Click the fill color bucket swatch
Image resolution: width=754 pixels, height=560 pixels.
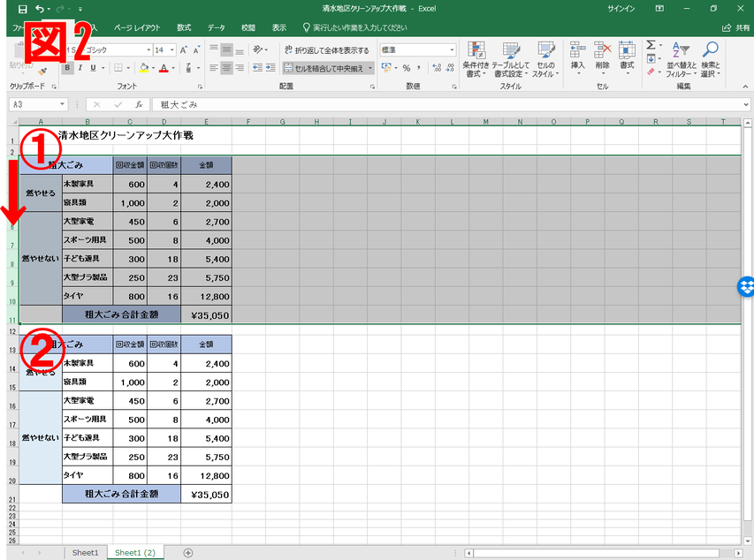143,68
